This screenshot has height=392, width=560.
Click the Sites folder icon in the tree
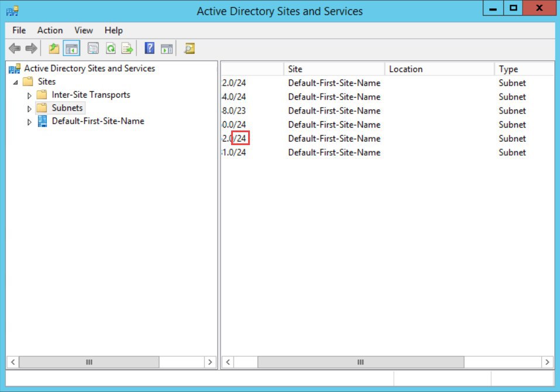coord(28,81)
